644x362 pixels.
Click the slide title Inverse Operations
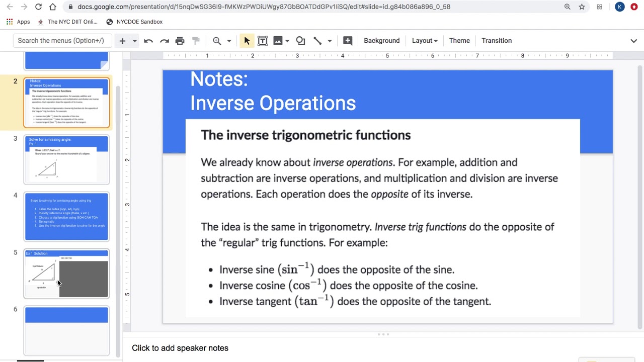pyautogui.click(x=273, y=103)
